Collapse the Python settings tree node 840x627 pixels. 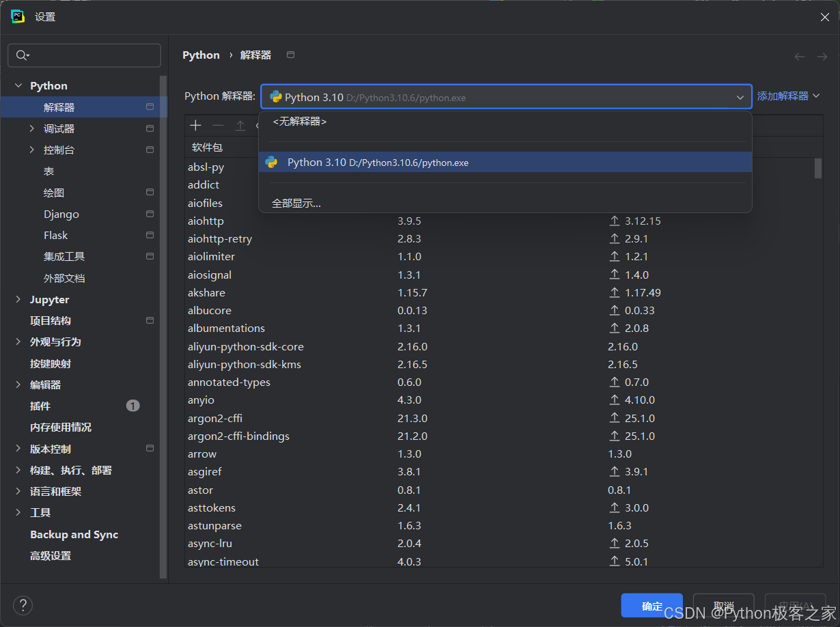pyautogui.click(x=18, y=85)
